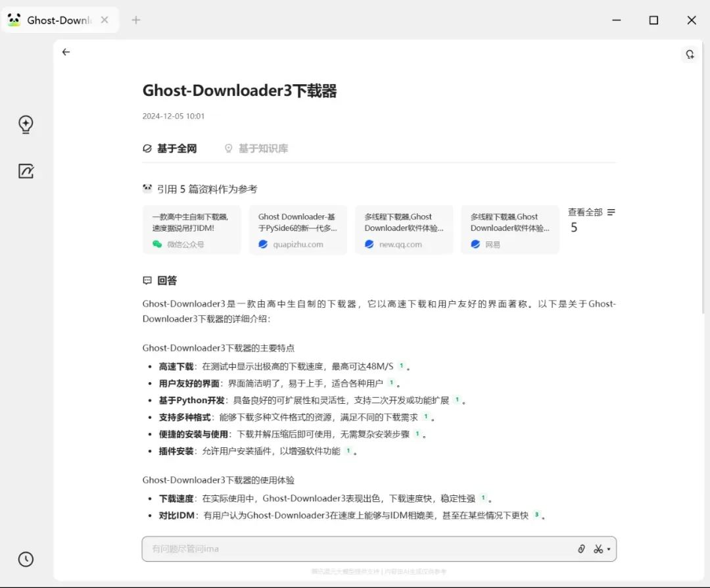Click the new.qq.com source thumbnail
This screenshot has width=710, height=588.
click(x=404, y=229)
